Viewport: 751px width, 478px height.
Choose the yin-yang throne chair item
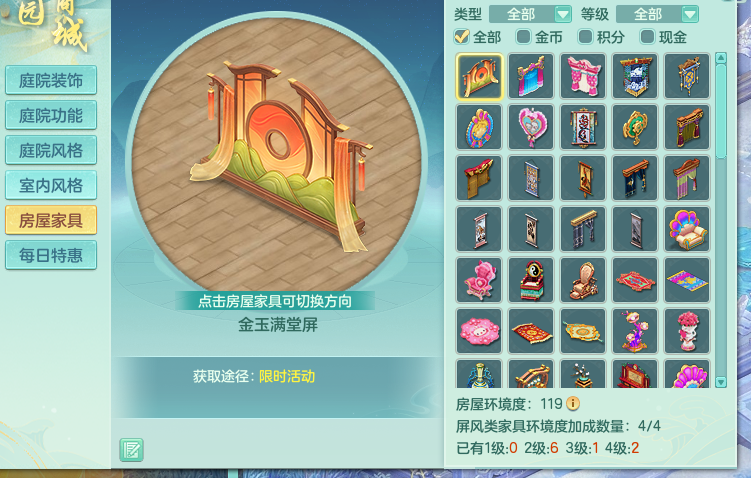coord(531,280)
